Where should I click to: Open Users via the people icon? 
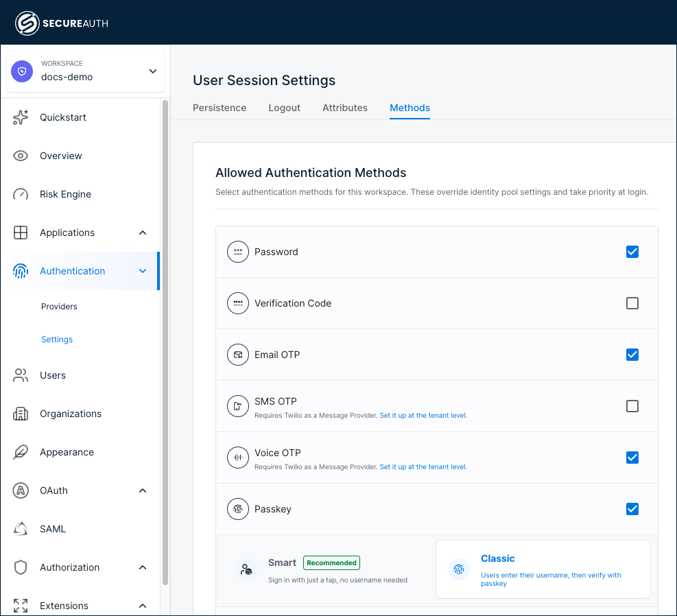(21, 375)
